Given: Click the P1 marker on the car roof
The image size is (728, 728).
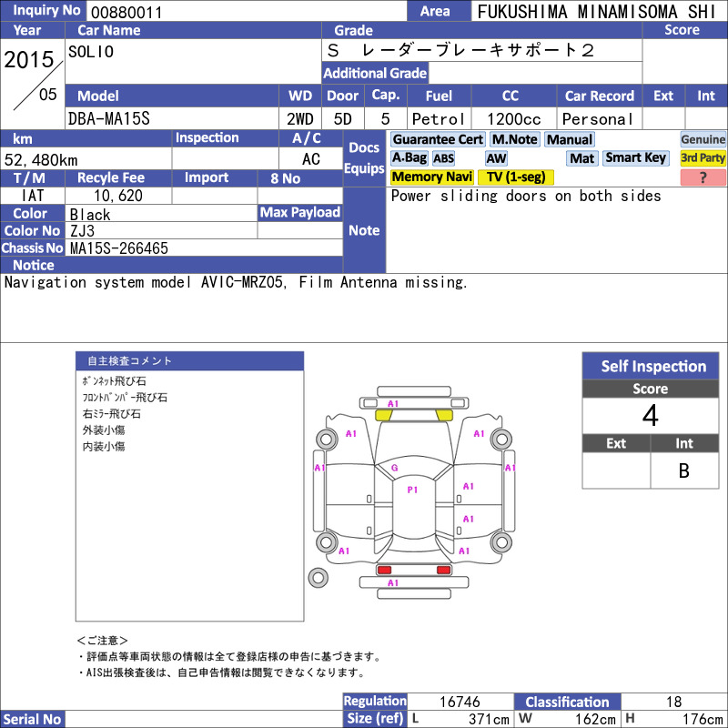Looking at the screenshot, I should click(x=412, y=490).
